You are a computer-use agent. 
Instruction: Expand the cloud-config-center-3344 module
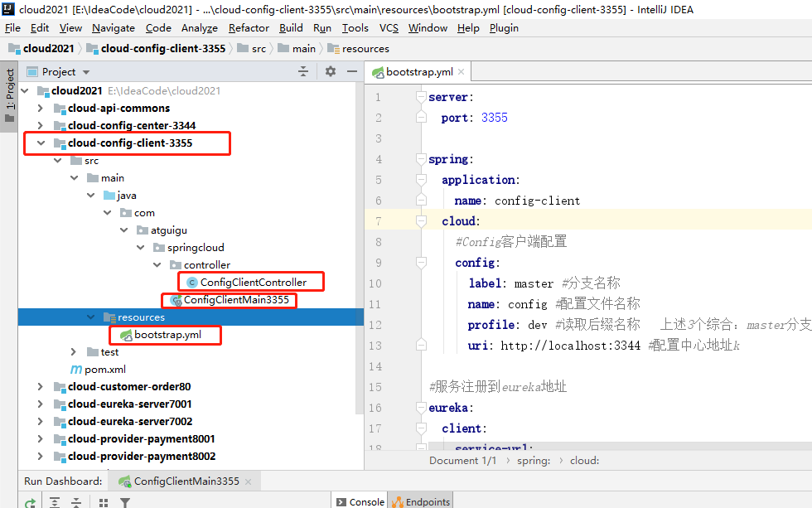tap(41, 125)
